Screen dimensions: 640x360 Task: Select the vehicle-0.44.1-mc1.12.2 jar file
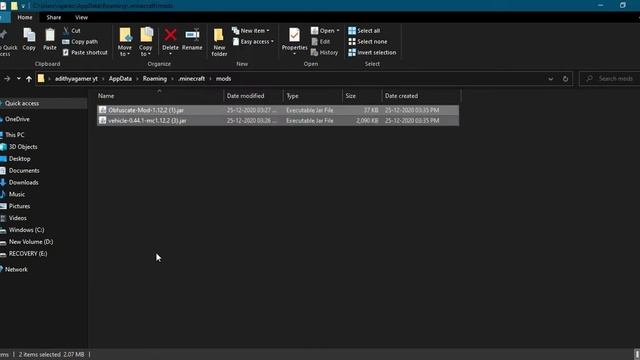pyautogui.click(x=278, y=121)
